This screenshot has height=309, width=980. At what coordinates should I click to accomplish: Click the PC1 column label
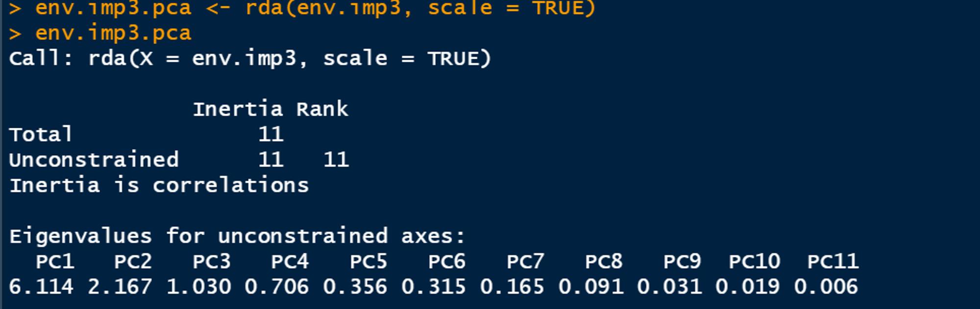(55, 261)
